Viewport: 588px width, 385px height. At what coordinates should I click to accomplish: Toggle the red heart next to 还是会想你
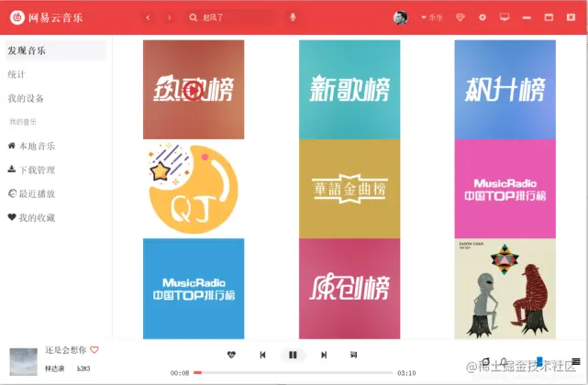[94, 350]
